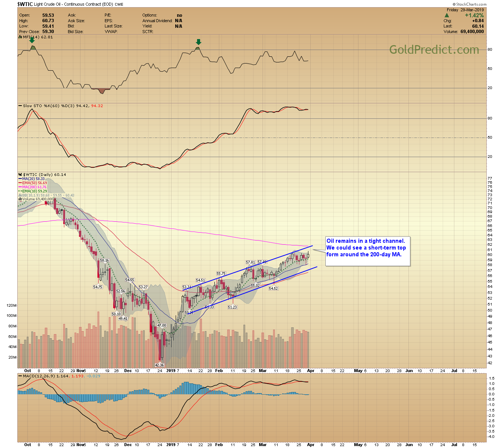Click the $WTIC (Daily) 60.14 panel label
Screen dimensions: 504x448
(42, 175)
